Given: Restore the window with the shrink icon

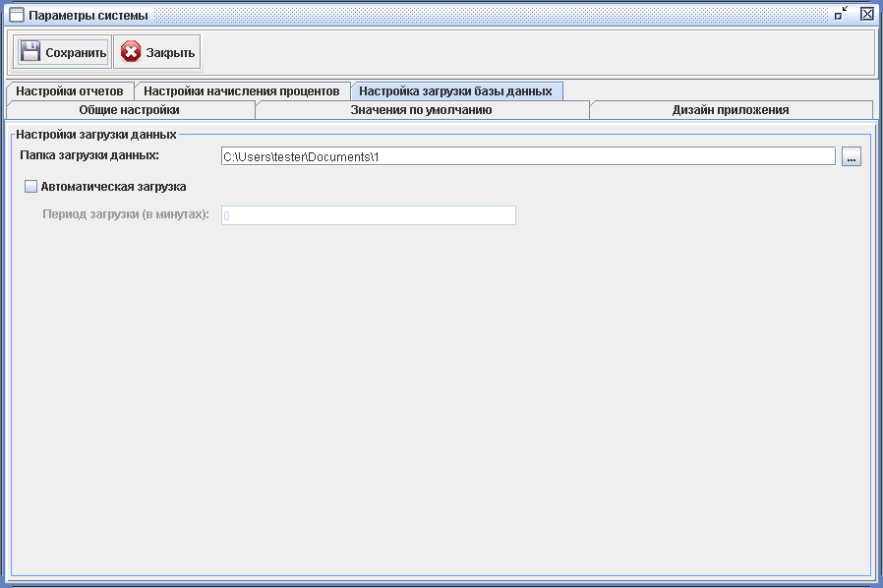Looking at the screenshot, I should (x=842, y=14).
